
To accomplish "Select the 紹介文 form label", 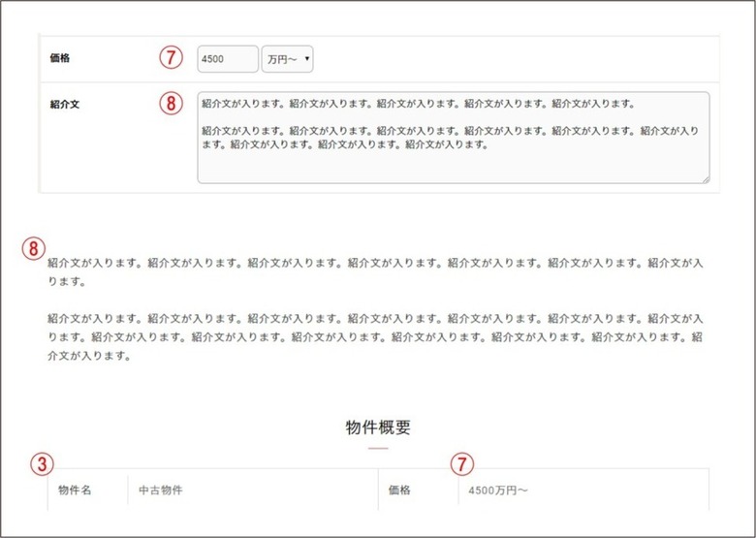I will [65, 104].
